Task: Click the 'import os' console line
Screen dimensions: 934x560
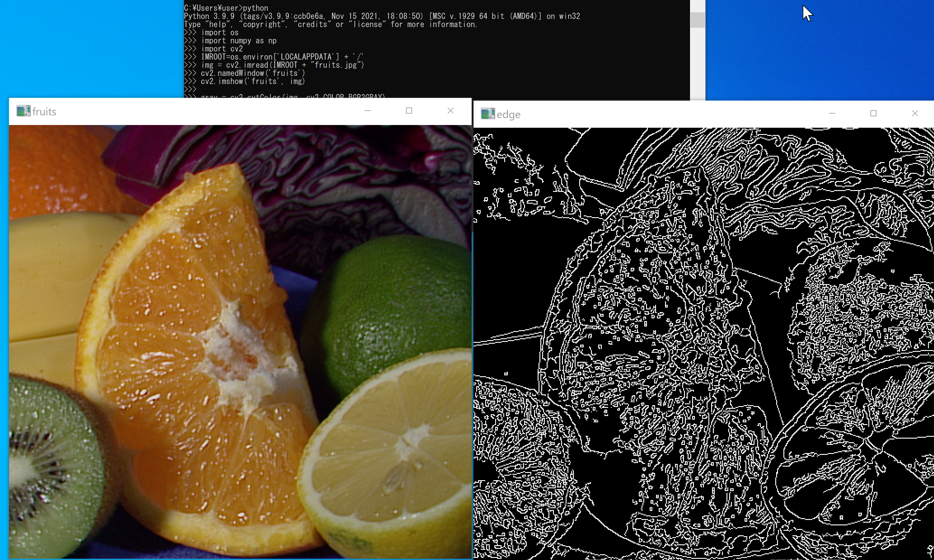Action: (211, 33)
